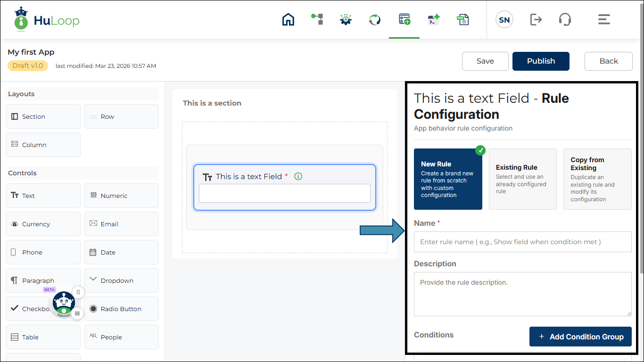Viewport: 644px width, 362px height.
Task: Select the Dropdown control from Controls
Action: coord(122,280)
